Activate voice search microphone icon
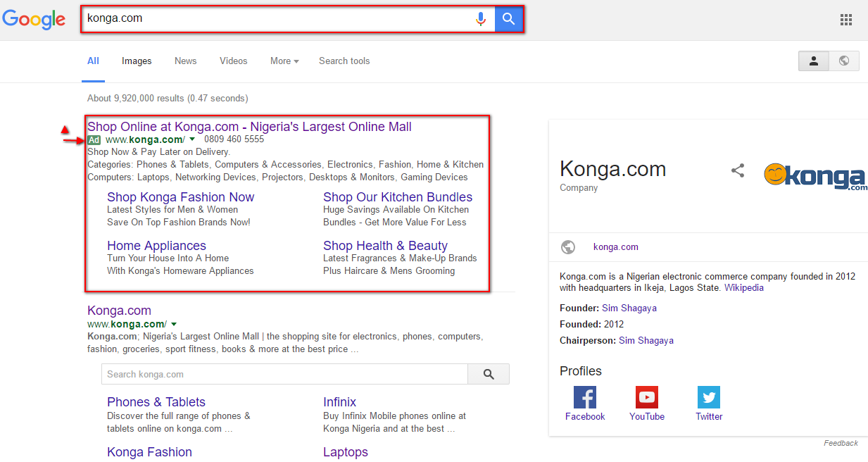This screenshot has width=868, height=462. 481,19
